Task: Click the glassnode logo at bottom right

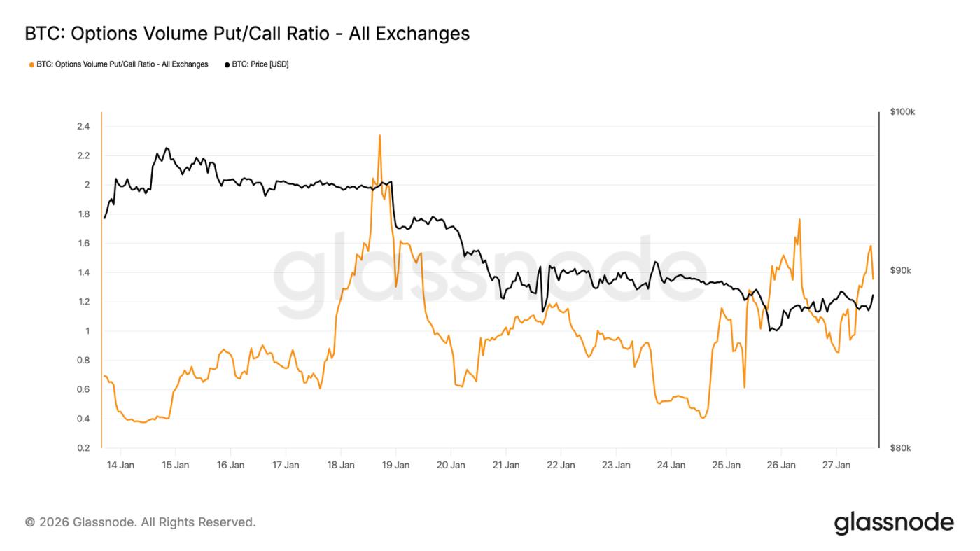Action: [894, 522]
